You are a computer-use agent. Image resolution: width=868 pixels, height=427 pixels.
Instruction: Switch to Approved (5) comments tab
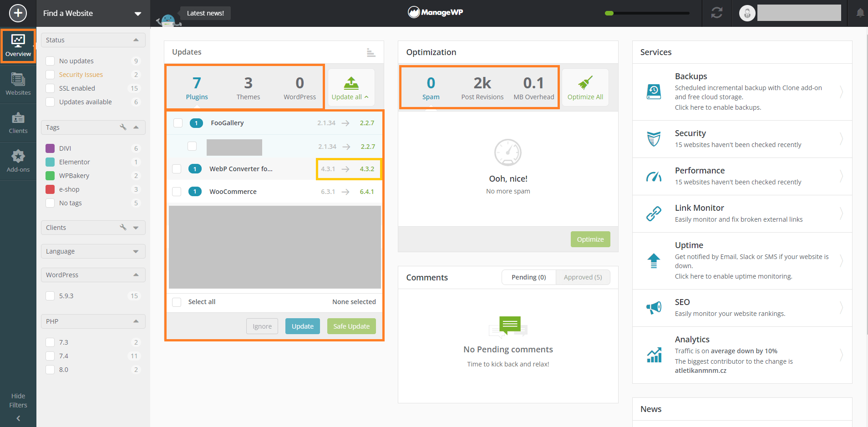tap(583, 277)
